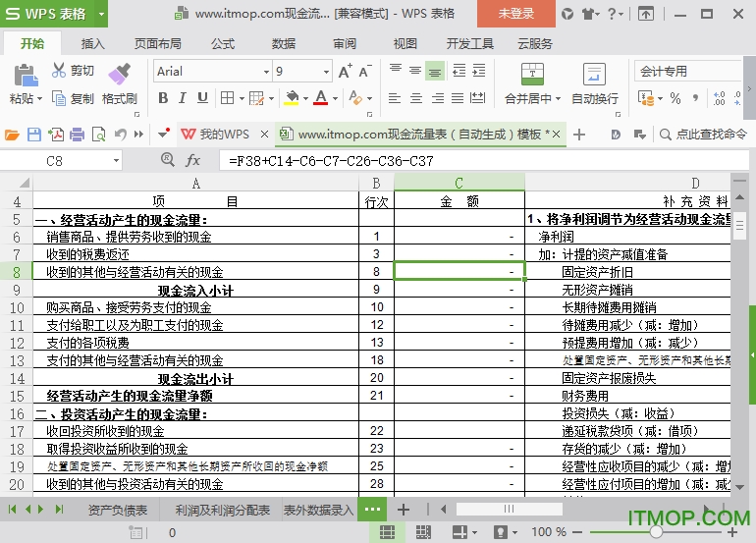Click the fx insert function icon
756x543 pixels.
pos(192,160)
